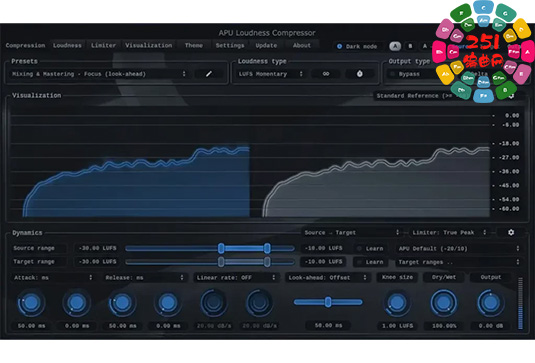Click the Output gain knob
Viewport: 535px width, 363px height.
pos(490,303)
